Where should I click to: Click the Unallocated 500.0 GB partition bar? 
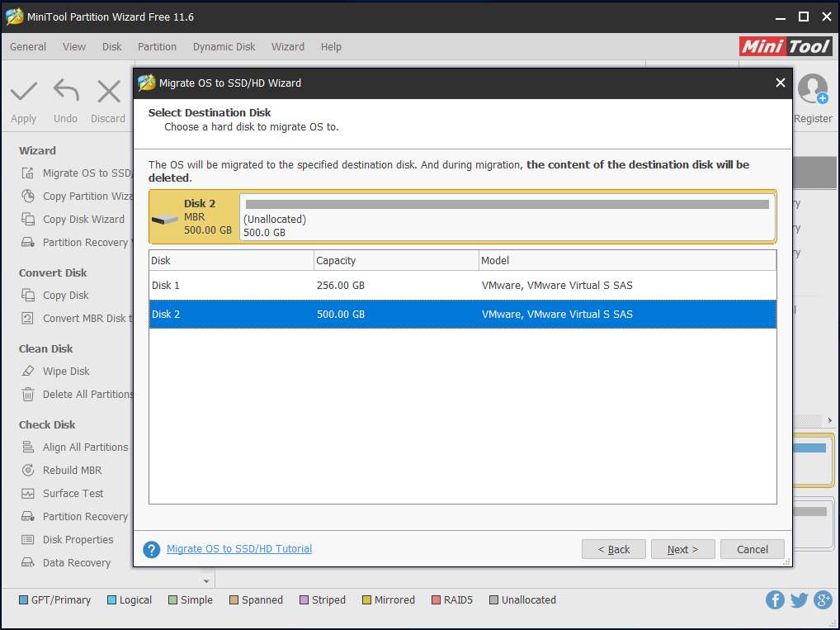[x=507, y=218]
